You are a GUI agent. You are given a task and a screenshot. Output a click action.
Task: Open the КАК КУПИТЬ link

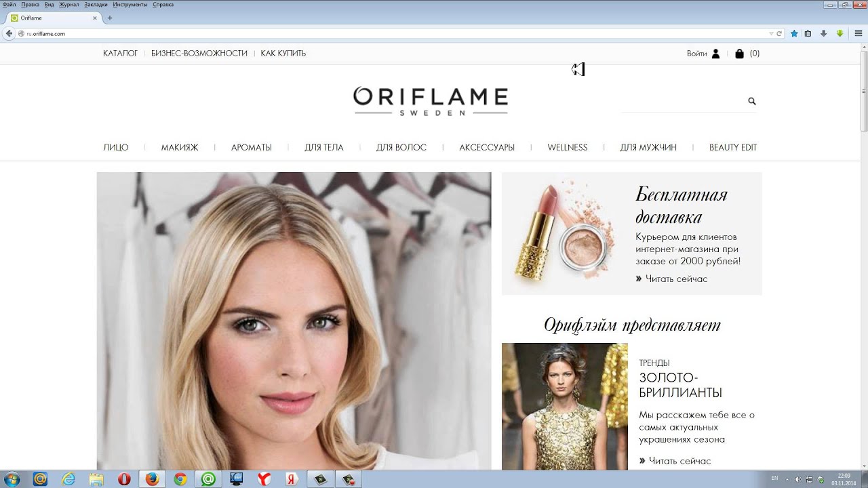pyautogui.click(x=283, y=54)
